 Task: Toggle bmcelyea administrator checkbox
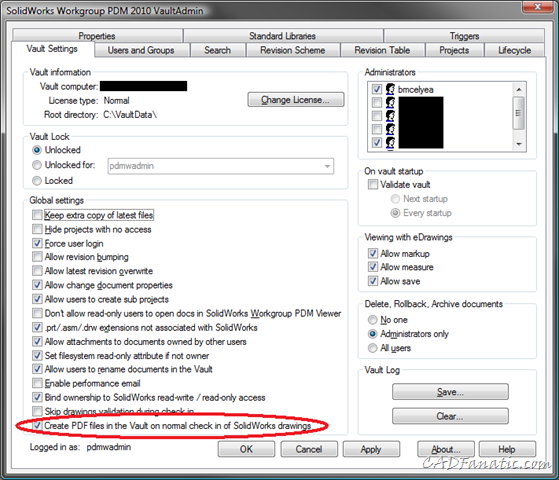(x=376, y=89)
